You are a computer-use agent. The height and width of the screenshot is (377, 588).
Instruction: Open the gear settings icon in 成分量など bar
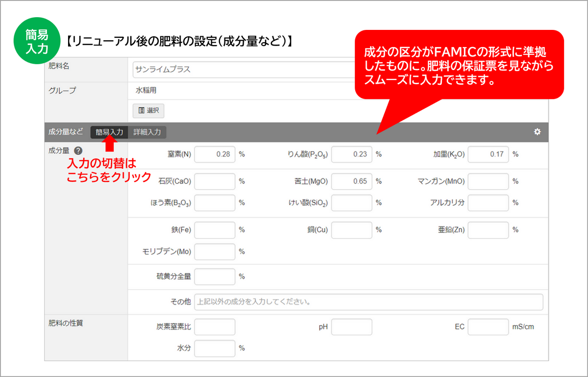538,132
